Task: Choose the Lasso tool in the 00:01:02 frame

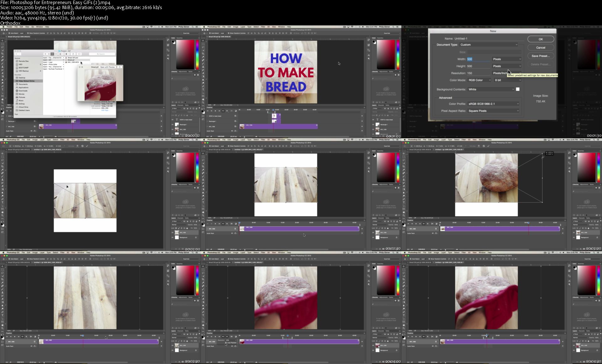Action: (203, 47)
